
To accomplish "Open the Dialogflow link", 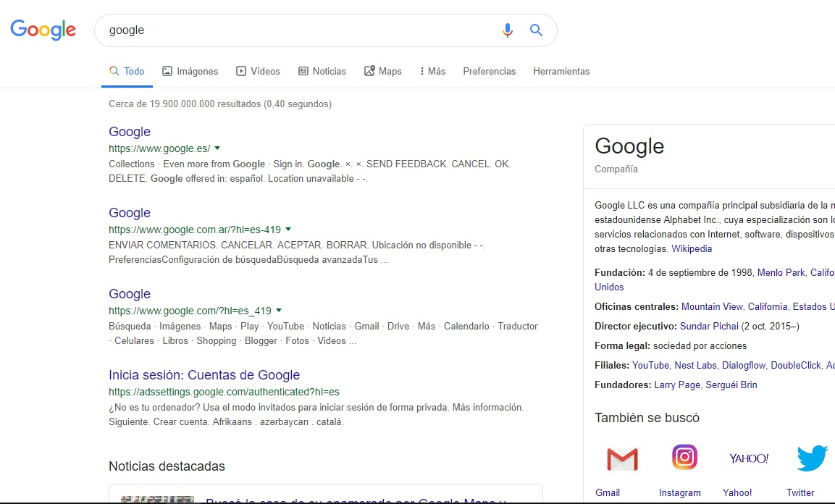I will pyautogui.click(x=744, y=365).
